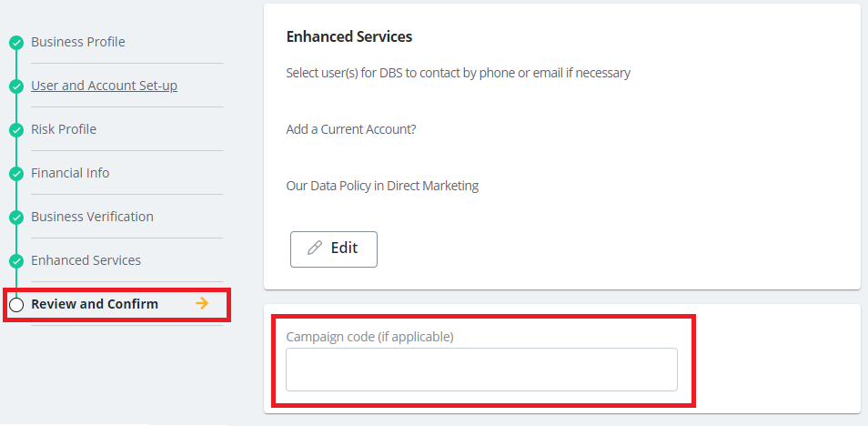Screen dimensions: 868x426
Task: Navigate to the Financial Info step
Action: [x=70, y=173]
